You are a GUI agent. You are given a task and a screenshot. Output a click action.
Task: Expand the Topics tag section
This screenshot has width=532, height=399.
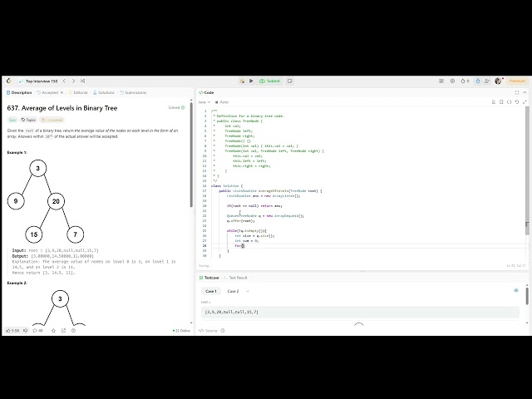(x=28, y=120)
